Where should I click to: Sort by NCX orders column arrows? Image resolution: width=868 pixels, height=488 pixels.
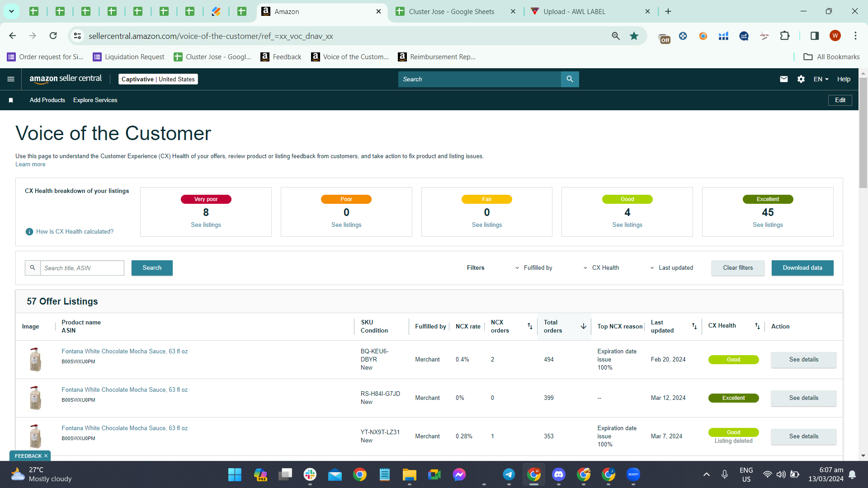click(x=530, y=326)
